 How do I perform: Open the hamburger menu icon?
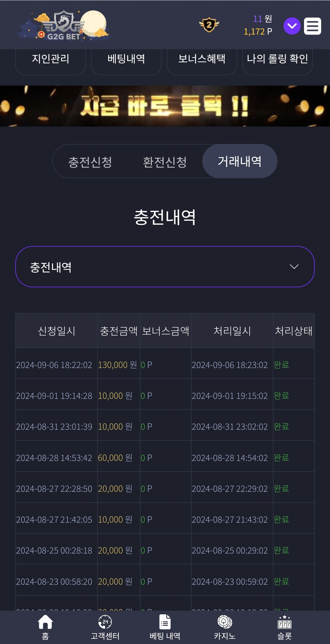tap(312, 26)
